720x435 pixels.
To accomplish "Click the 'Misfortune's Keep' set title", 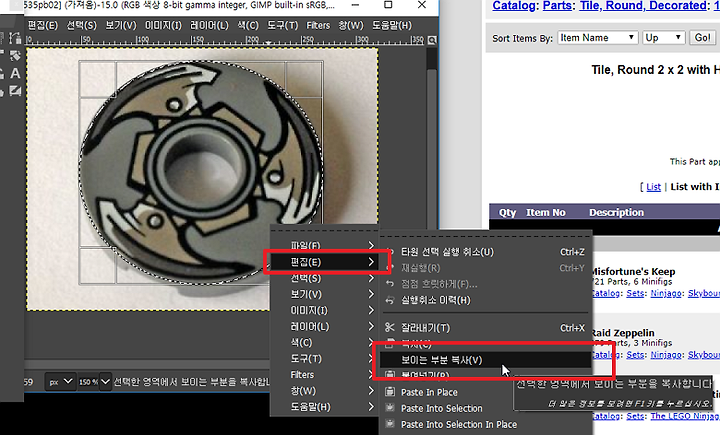I will click(633, 271).
